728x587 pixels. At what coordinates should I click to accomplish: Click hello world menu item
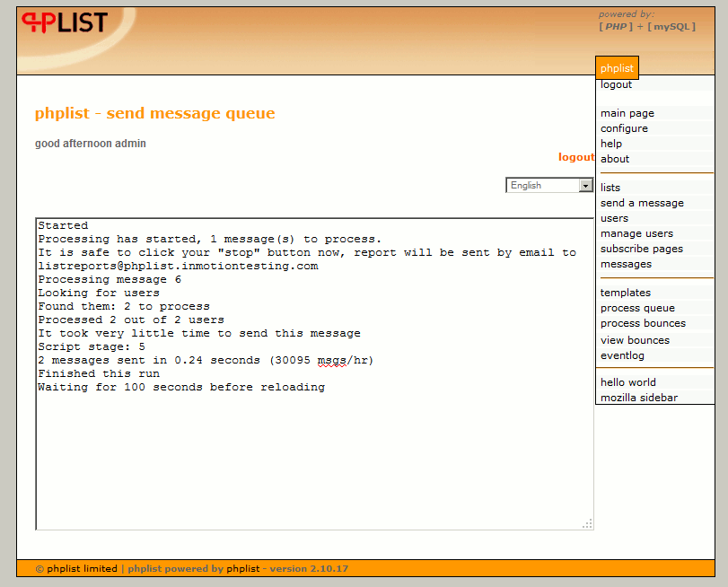pyautogui.click(x=627, y=382)
